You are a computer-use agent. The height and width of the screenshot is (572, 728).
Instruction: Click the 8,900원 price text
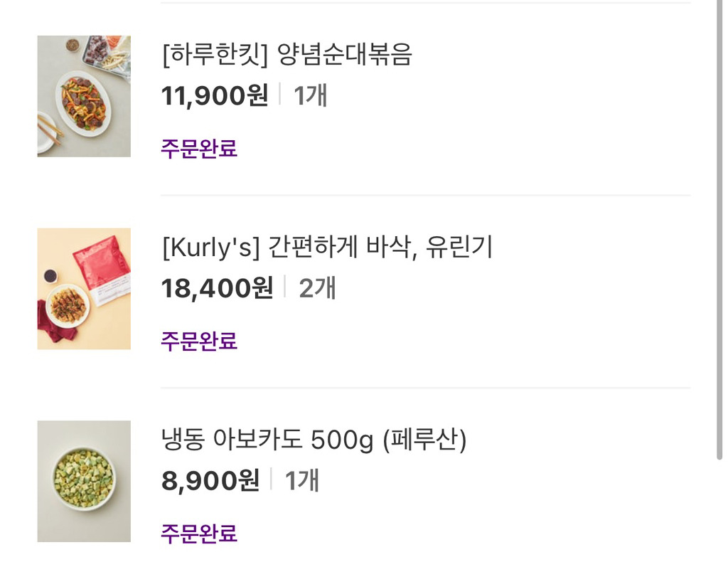click(210, 480)
